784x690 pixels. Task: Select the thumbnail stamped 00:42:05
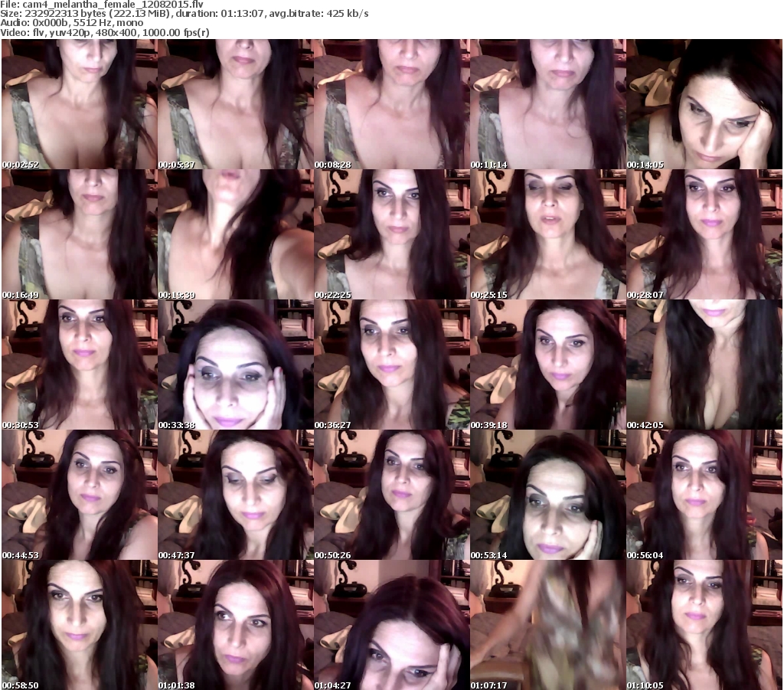[704, 365]
